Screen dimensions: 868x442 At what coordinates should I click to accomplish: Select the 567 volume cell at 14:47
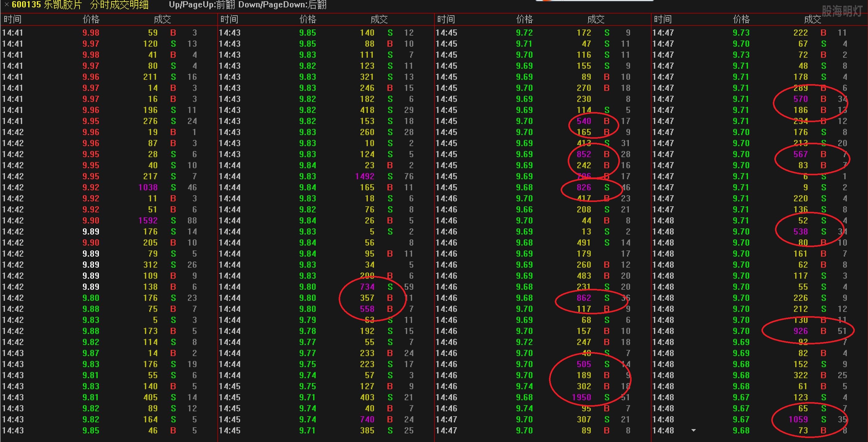[801, 154]
